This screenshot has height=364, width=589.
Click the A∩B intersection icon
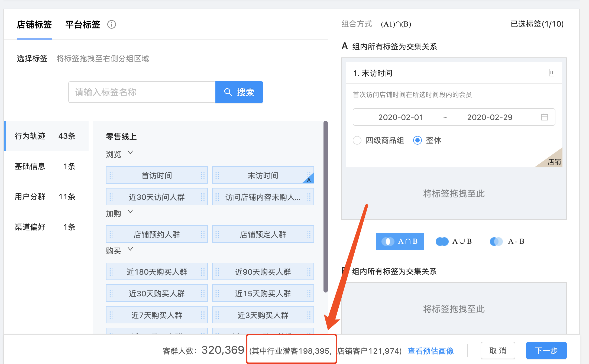click(x=388, y=241)
